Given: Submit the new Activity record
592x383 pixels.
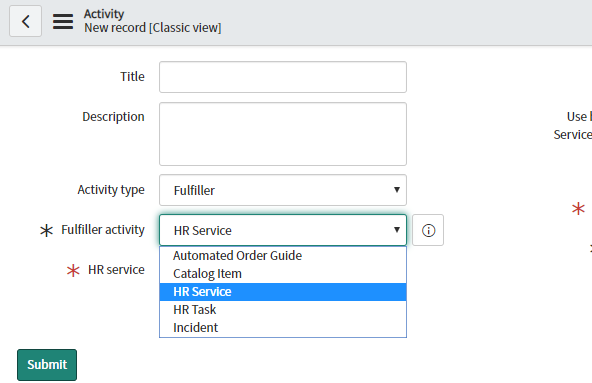Looking at the screenshot, I should 47,365.
